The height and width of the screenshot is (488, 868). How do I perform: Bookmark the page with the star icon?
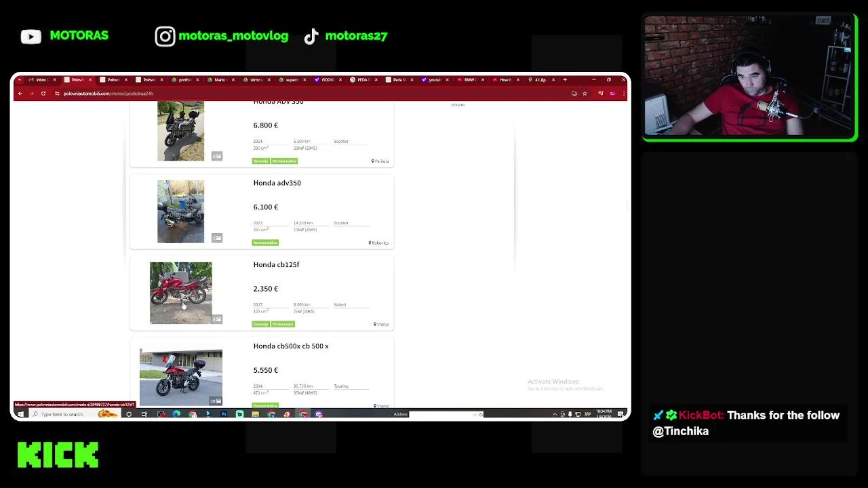[x=585, y=94]
